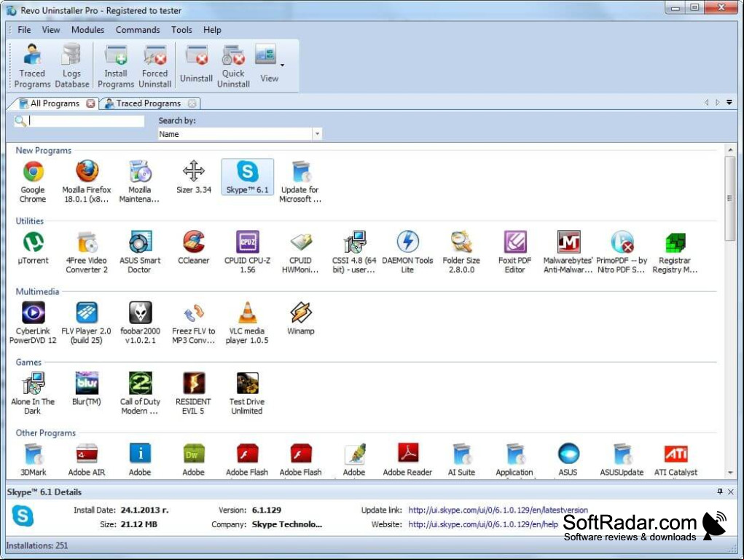Click scroll down arrow of program list
744x560 pixels.
[x=730, y=473]
